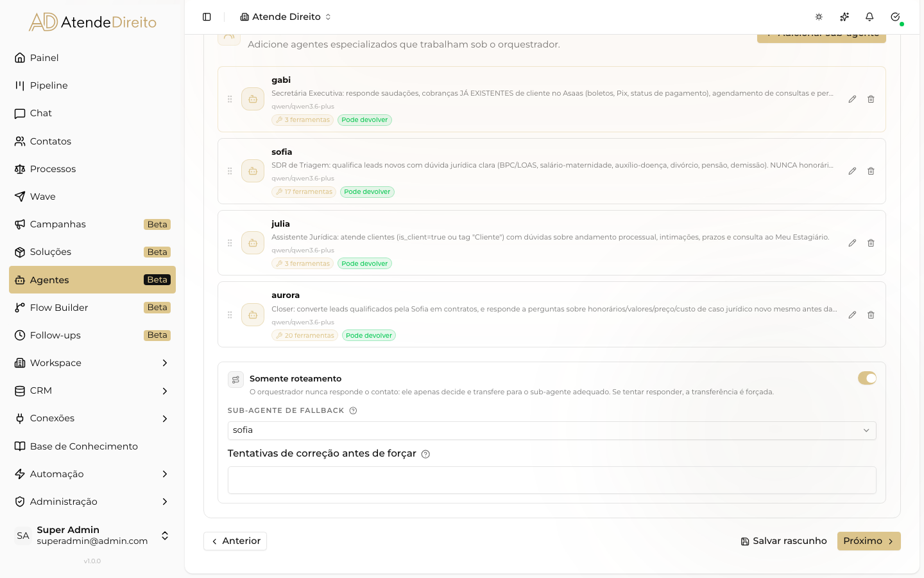
Task: Go to Follow-ups
Action: coord(92,335)
